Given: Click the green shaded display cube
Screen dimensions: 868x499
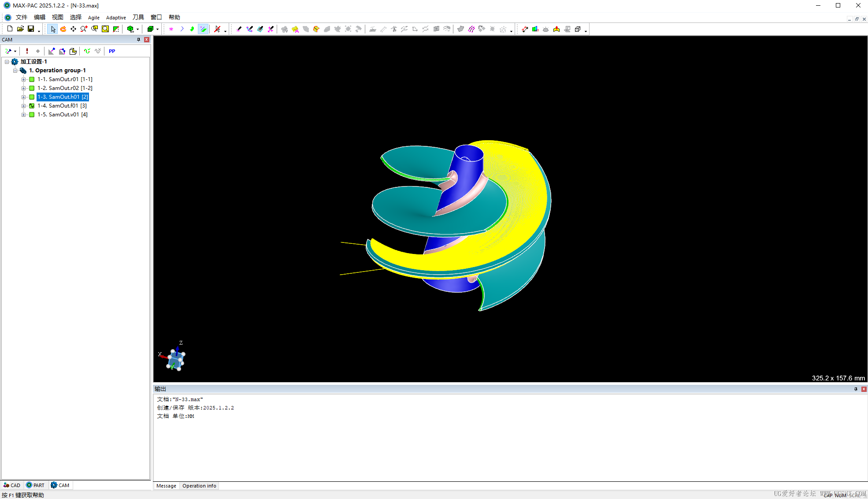Looking at the screenshot, I should [150, 29].
